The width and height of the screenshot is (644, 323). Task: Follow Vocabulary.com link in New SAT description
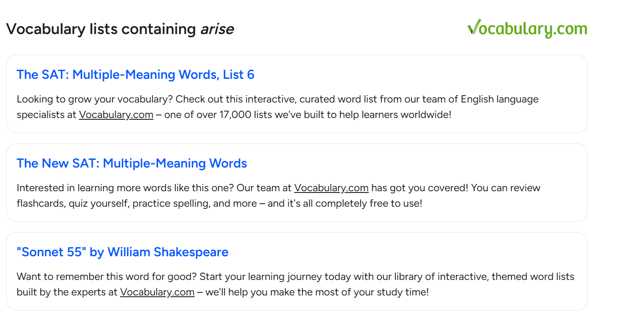(331, 188)
